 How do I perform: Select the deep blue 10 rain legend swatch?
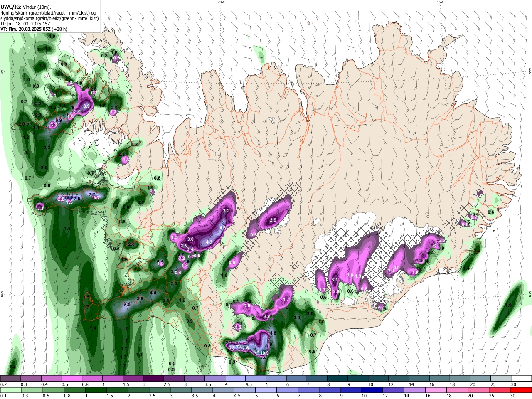coord(371,390)
